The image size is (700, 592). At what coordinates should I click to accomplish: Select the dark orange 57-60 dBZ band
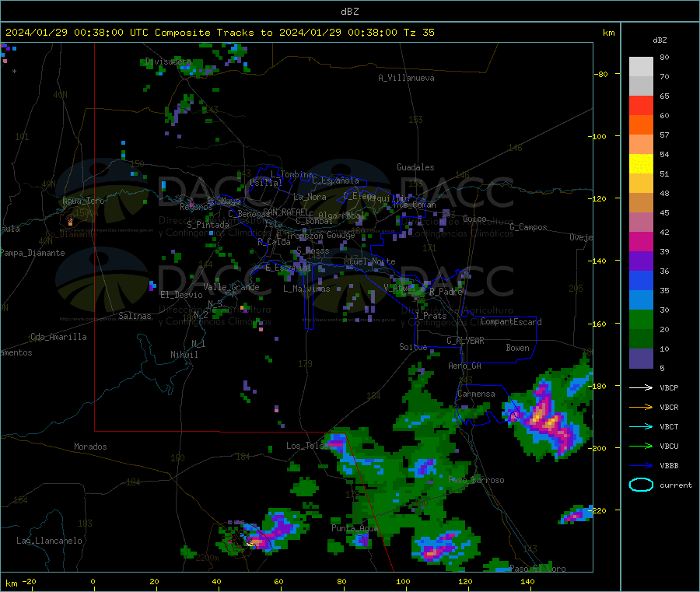click(x=641, y=125)
